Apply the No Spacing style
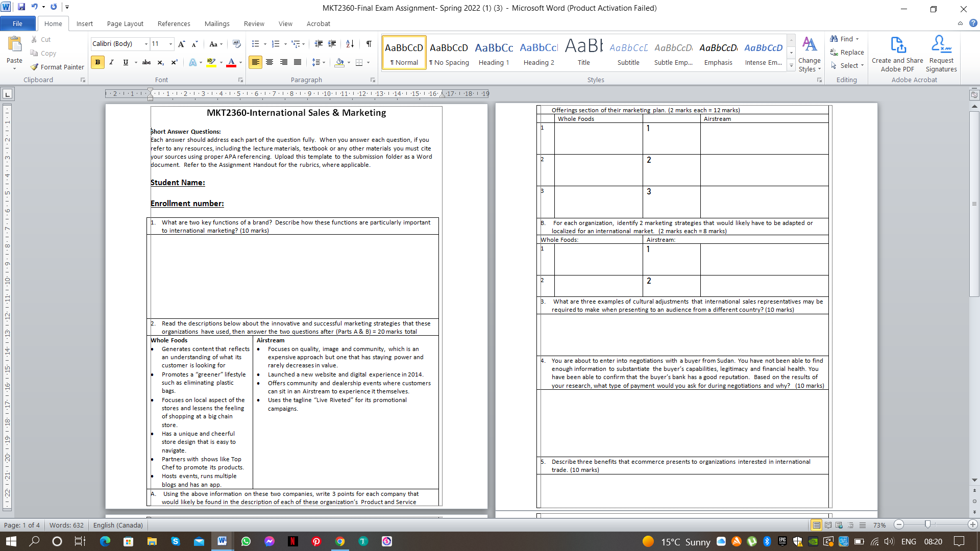Screen dimensions: 980x551 click(449, 53)
